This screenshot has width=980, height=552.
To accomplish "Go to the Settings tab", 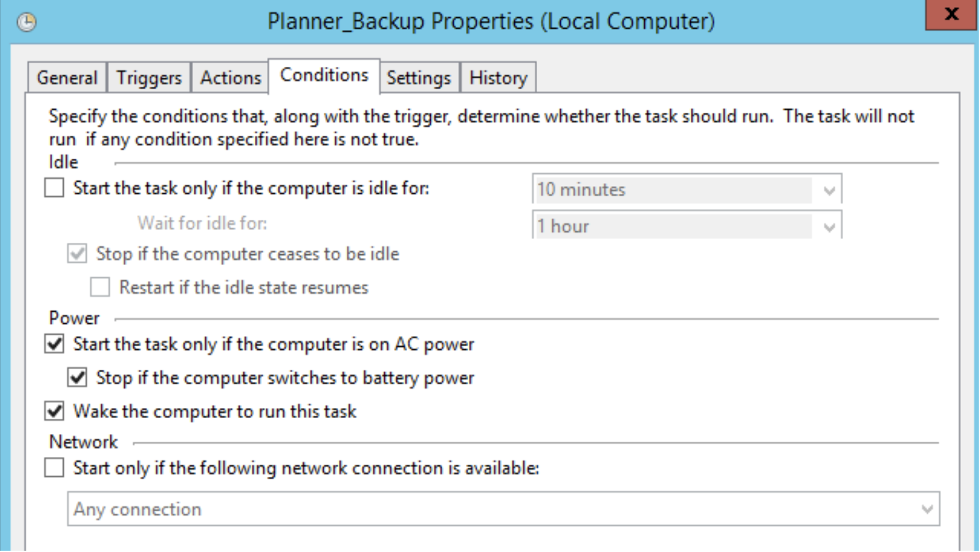I will (419, 78).
